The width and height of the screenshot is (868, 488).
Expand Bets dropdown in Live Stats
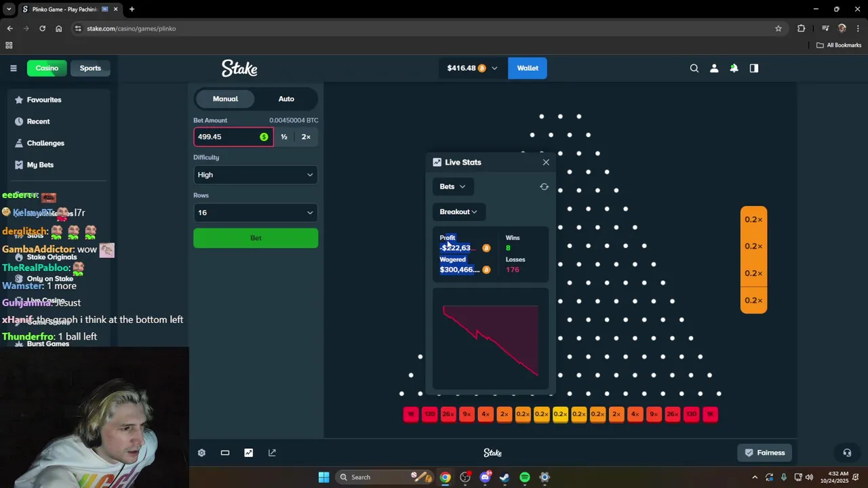[452, 186]
